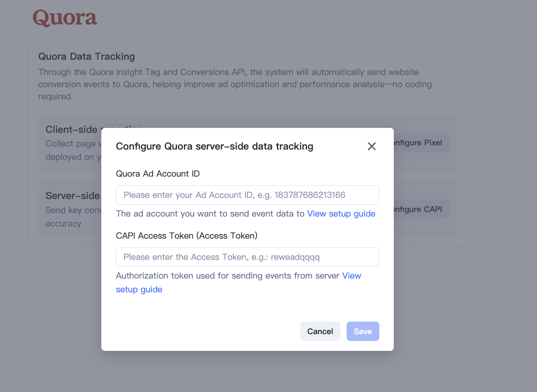Click the ad account helper text
Viewport: 537px width, 392px height.
pos(210,214)
